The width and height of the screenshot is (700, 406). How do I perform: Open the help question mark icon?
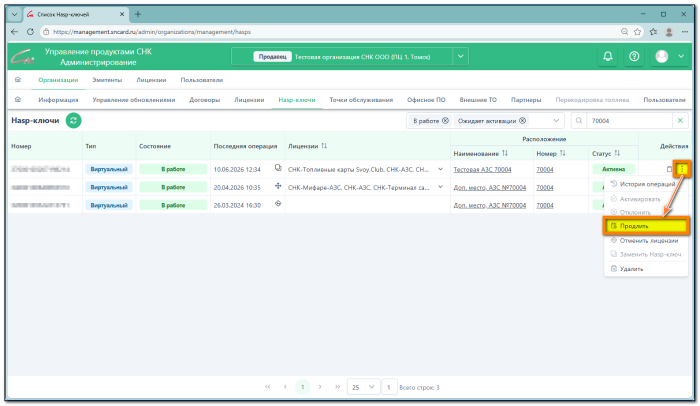pos(634,57)
